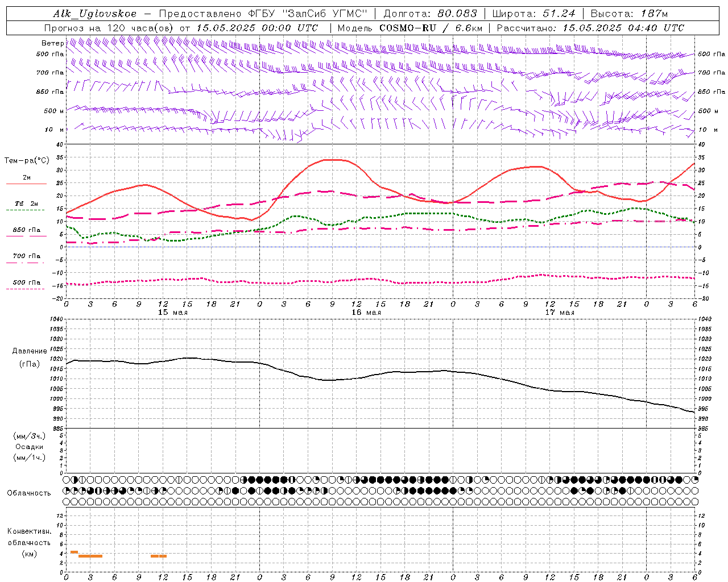Click the (км) convective cloud unit label
728x582 pixels.
pos(29,554)
